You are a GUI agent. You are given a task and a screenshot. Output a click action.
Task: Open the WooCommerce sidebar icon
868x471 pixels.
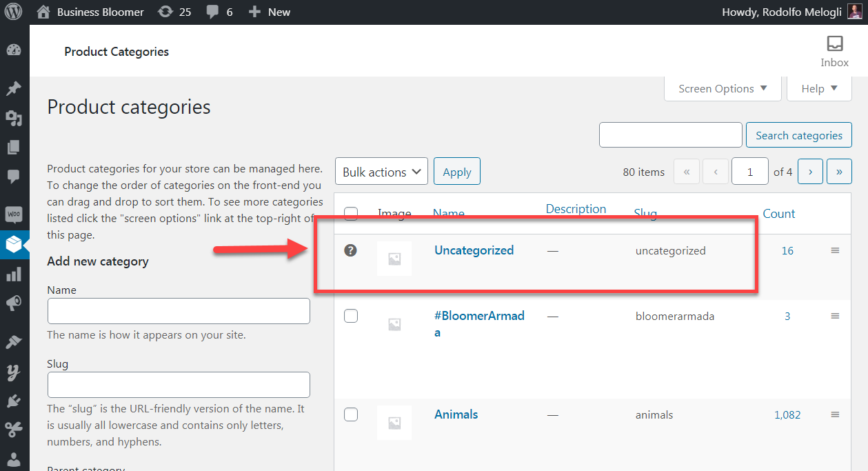(14, 214)
